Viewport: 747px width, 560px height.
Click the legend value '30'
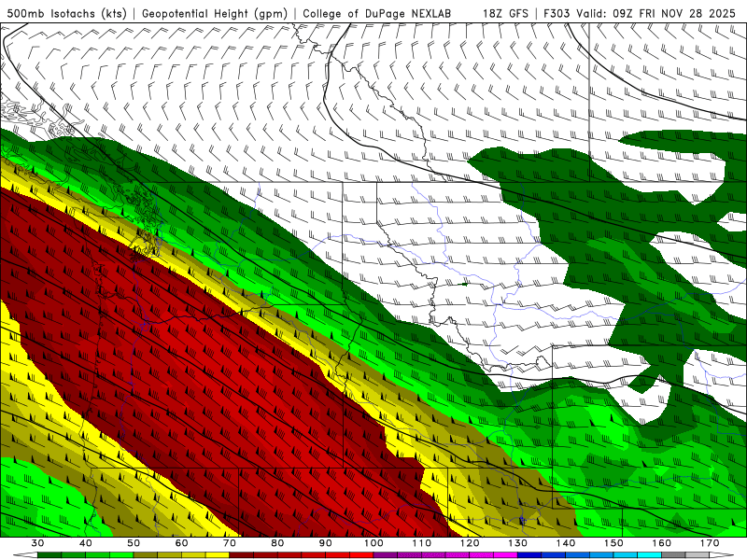point(37,543)
